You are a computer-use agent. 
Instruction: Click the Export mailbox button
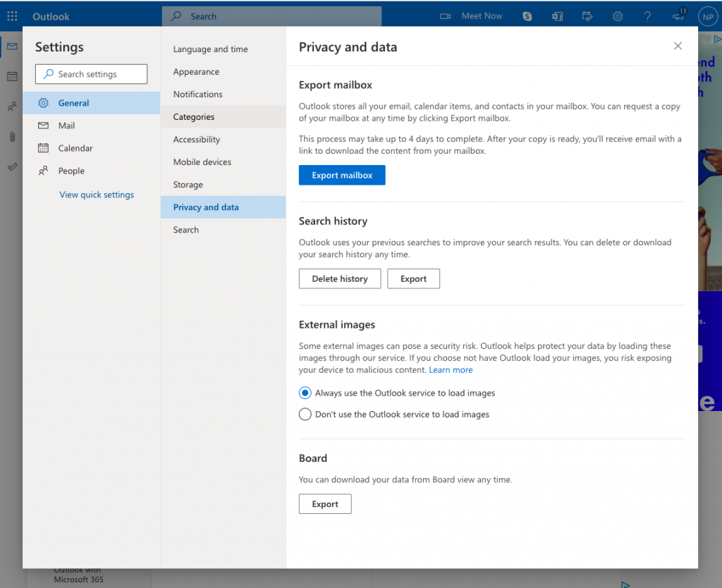tap(342, 175)
